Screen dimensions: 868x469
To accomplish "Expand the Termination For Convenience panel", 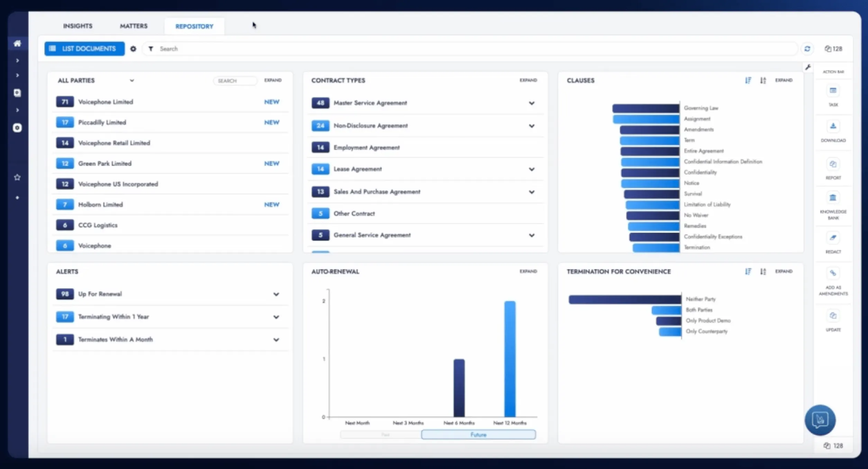I will (784, 272).
